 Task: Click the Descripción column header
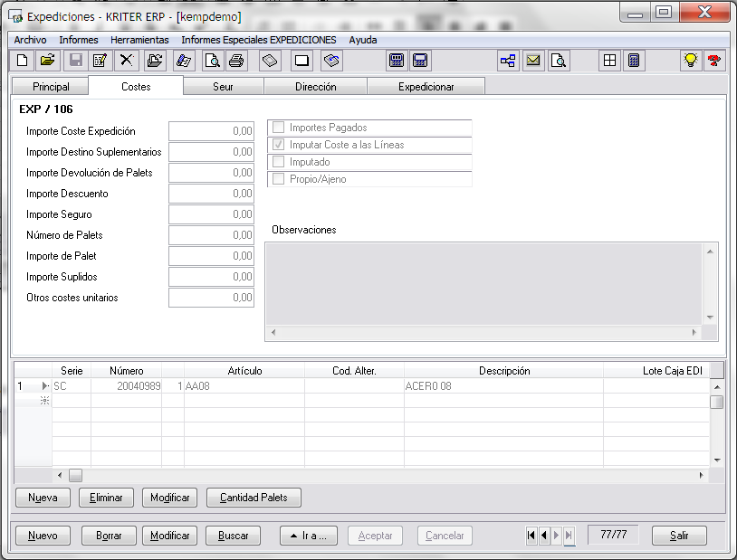[x=504, y=371]
